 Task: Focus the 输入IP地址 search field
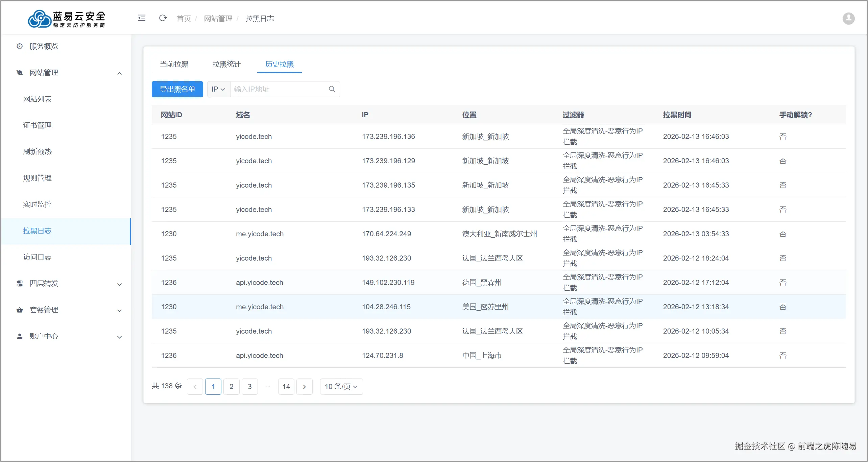point(277,89)
